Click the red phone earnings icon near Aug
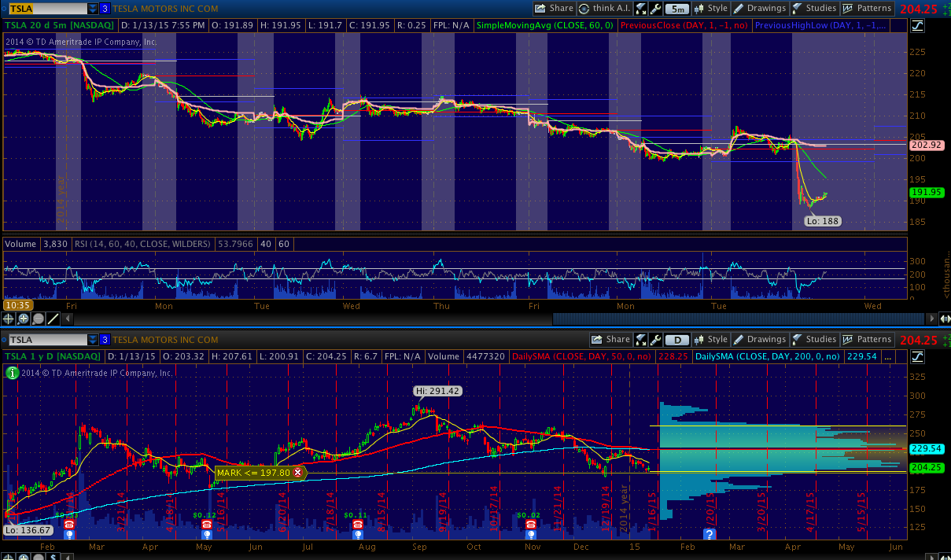 coord(358,525)
